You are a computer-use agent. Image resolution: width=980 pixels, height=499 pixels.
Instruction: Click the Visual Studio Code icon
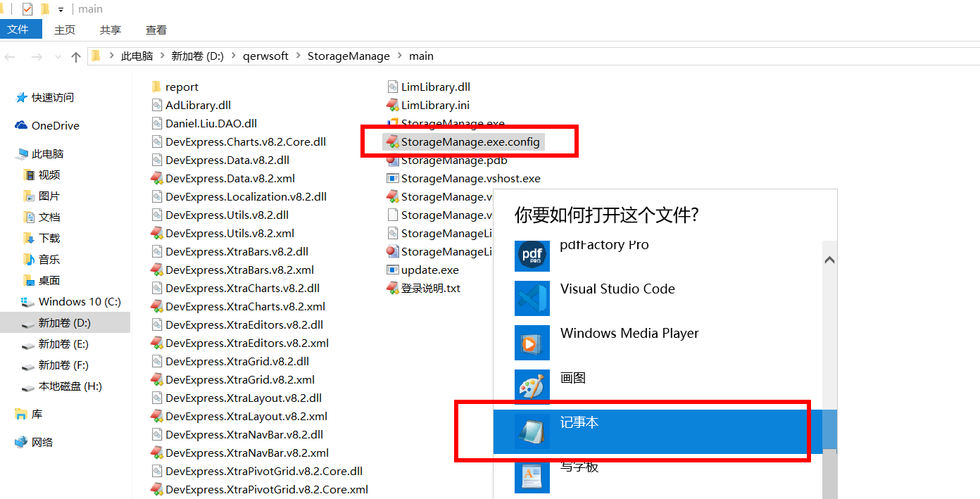tap(532, 298)
